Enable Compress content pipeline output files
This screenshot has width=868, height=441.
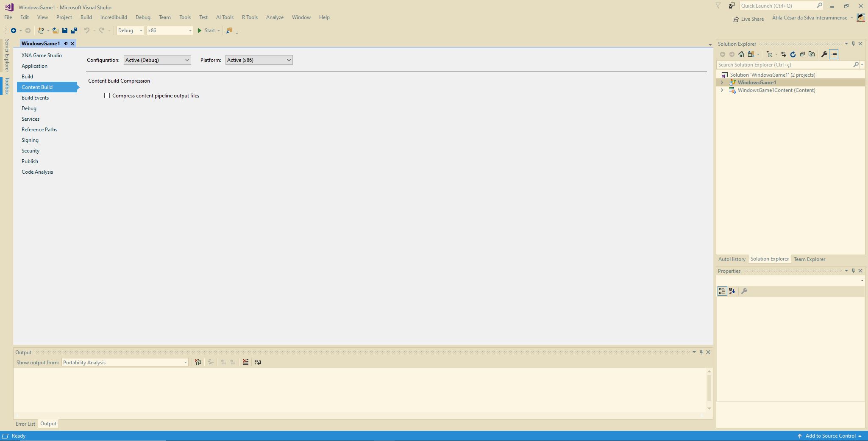pyautogui.click(x=107, y=96)
